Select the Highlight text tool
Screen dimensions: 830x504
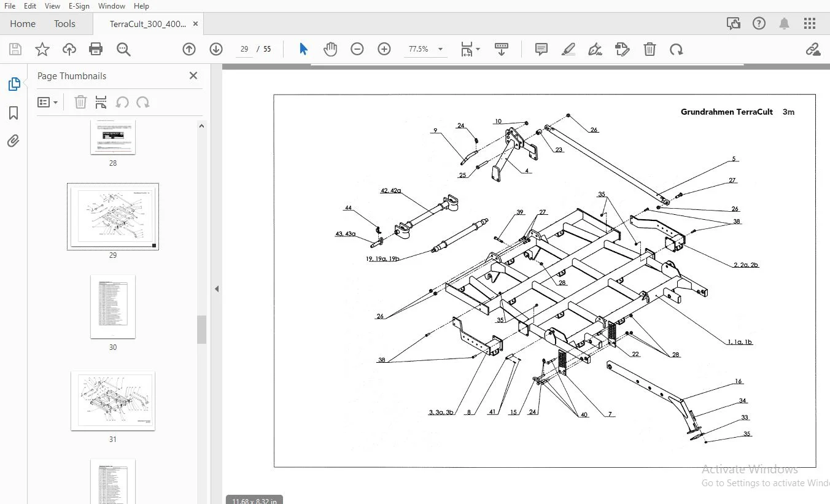click(x=568, y=50)
